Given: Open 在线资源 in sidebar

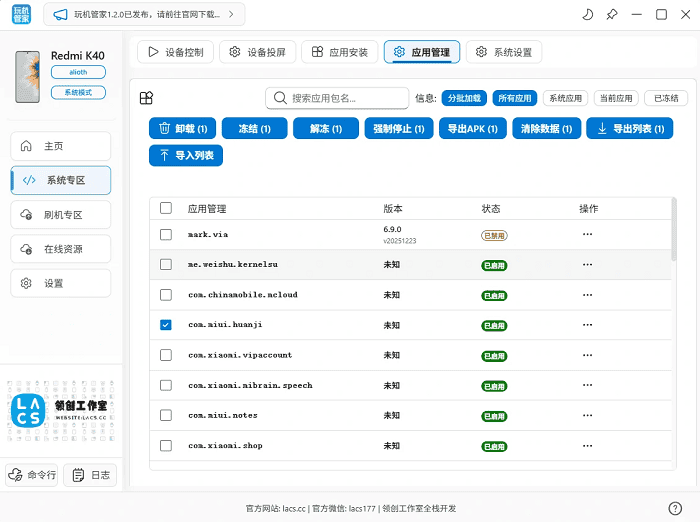Looking at the screenshot, I should (x=61, y=249).
